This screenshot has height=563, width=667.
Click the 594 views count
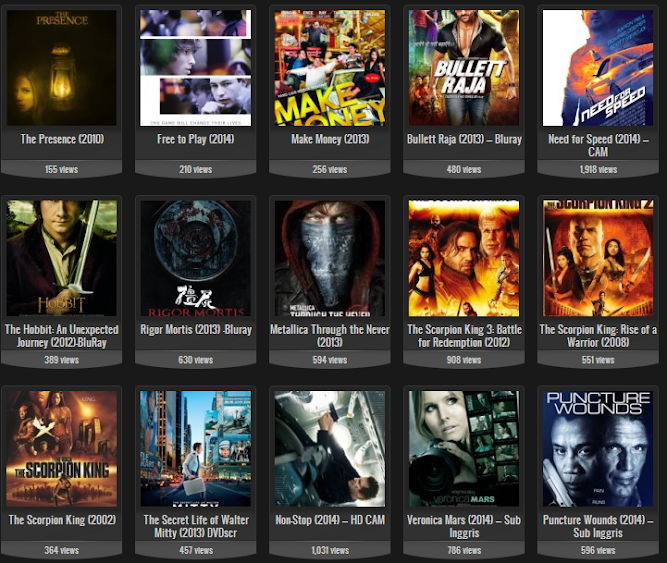330,360
